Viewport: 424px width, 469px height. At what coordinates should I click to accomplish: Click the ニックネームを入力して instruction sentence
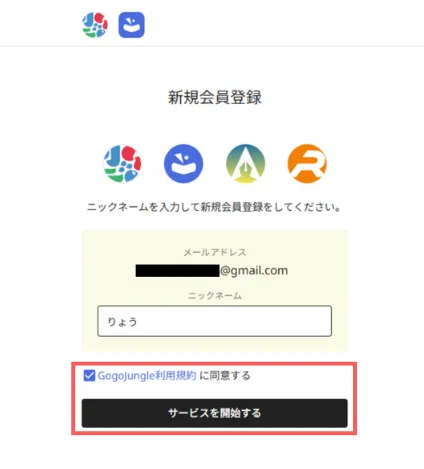(213, 207)
